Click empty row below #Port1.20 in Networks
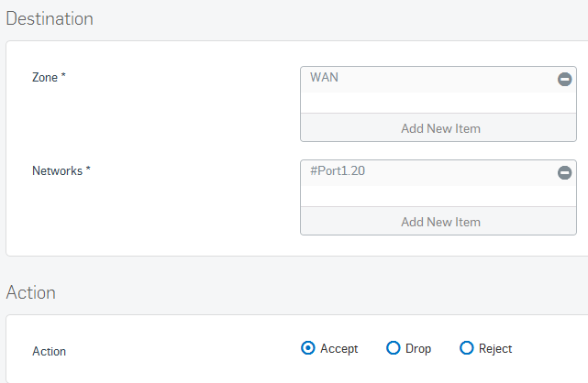Screen dimensions: 588x383 (x=438, y=196)
